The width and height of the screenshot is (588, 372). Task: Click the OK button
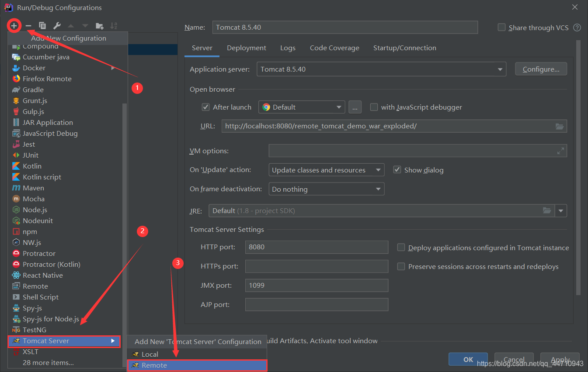468,359
